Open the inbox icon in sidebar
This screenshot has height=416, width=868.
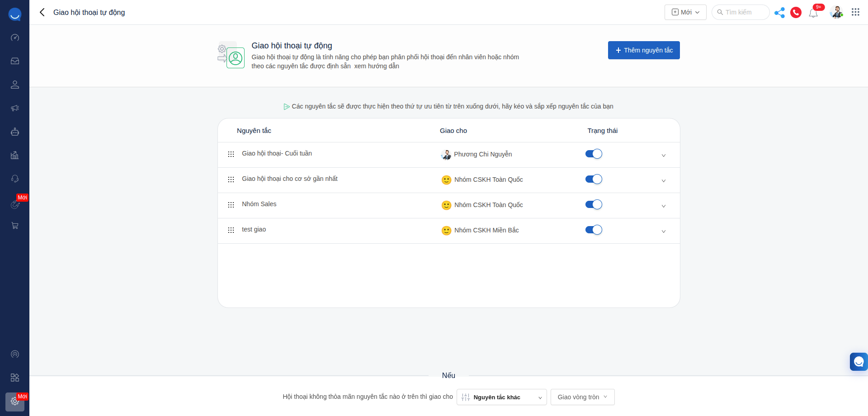[15, 61]
